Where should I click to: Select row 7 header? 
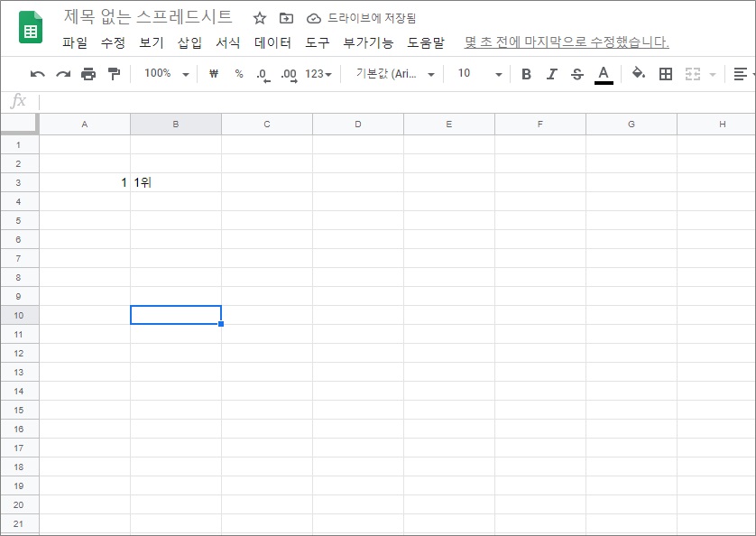(19, 258)
